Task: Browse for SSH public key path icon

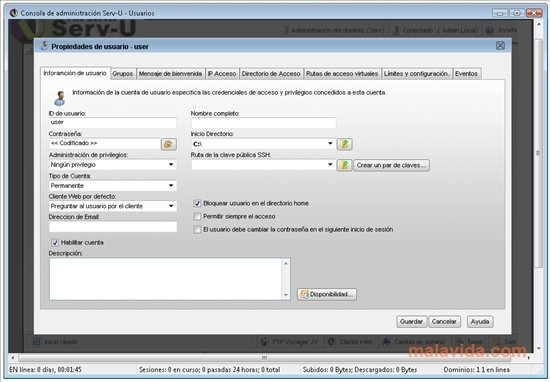Action: click(344, 165)
